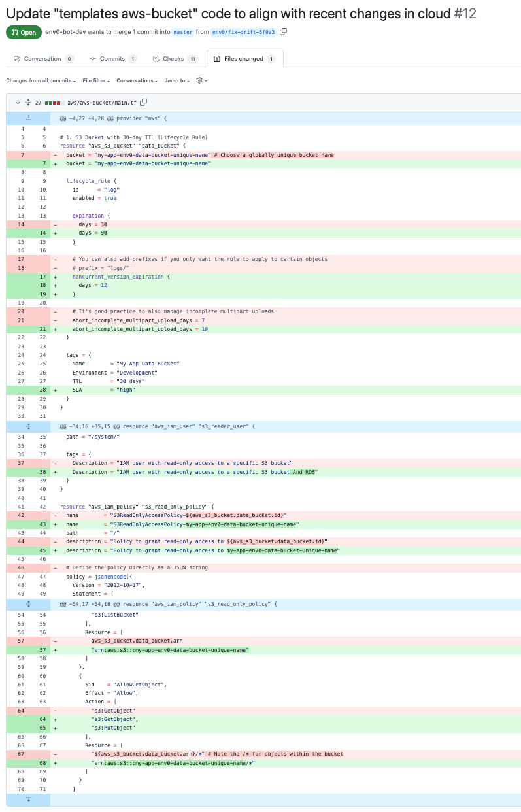Expand hidden lines before aws_iam_user hunk
Viewport: 521px width, 812px height.
click(x=28, y=426)
